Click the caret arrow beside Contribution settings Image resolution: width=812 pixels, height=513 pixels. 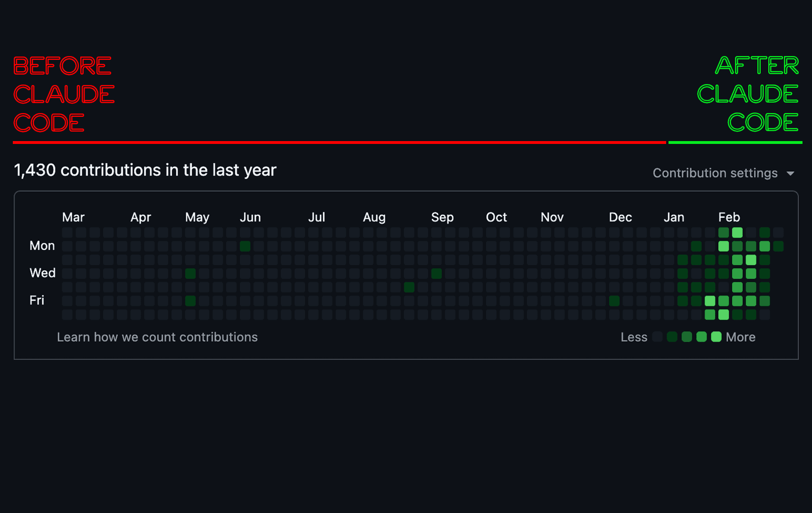pyautogui.click(x=790, y=173)
